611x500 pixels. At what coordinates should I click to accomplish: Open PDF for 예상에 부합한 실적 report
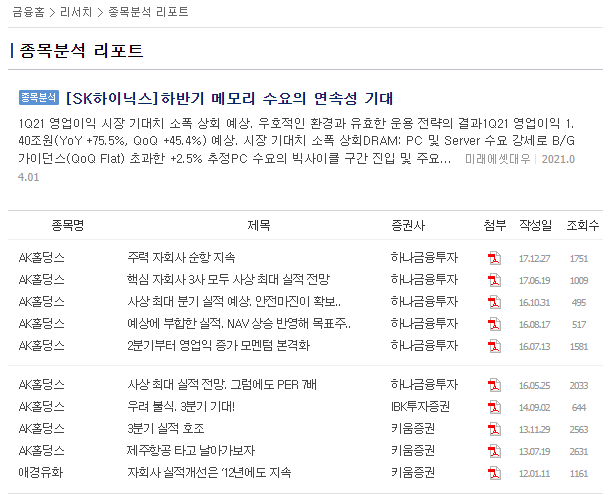tap(494, 324)
